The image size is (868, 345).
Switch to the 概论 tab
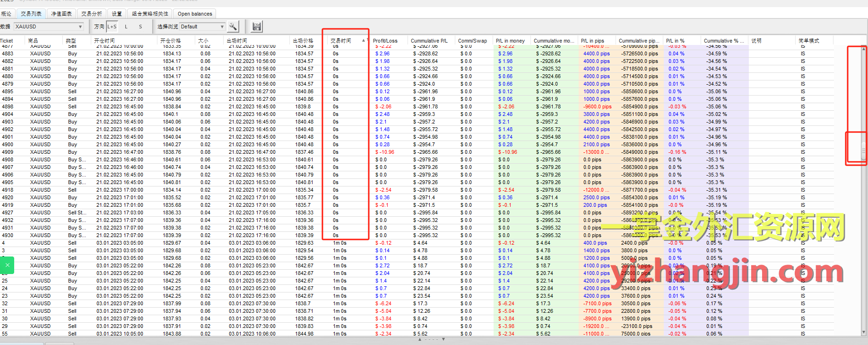point(6,14)
